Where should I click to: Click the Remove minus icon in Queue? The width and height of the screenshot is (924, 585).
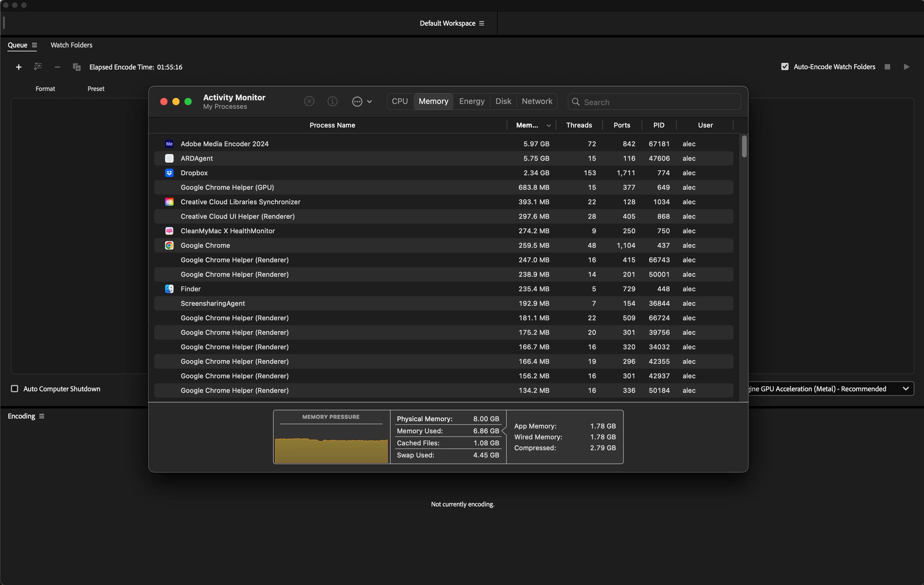tap(57, 67)
